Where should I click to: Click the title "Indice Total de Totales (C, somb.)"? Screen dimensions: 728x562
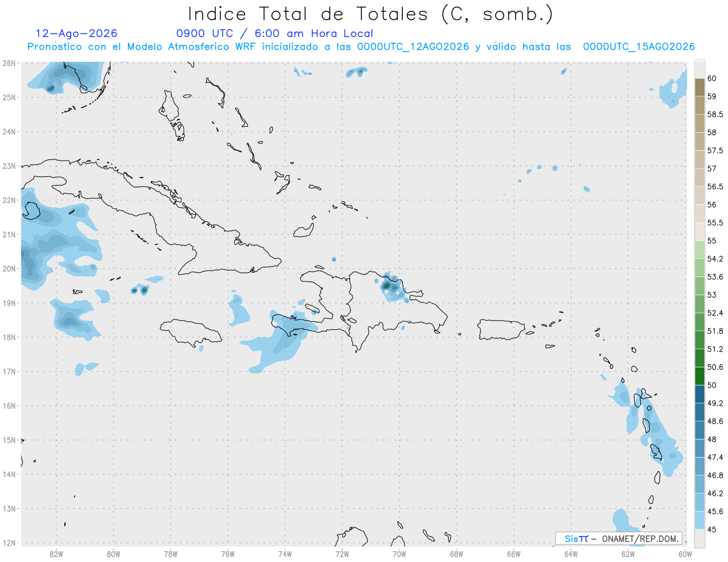[x=371, y=14]
